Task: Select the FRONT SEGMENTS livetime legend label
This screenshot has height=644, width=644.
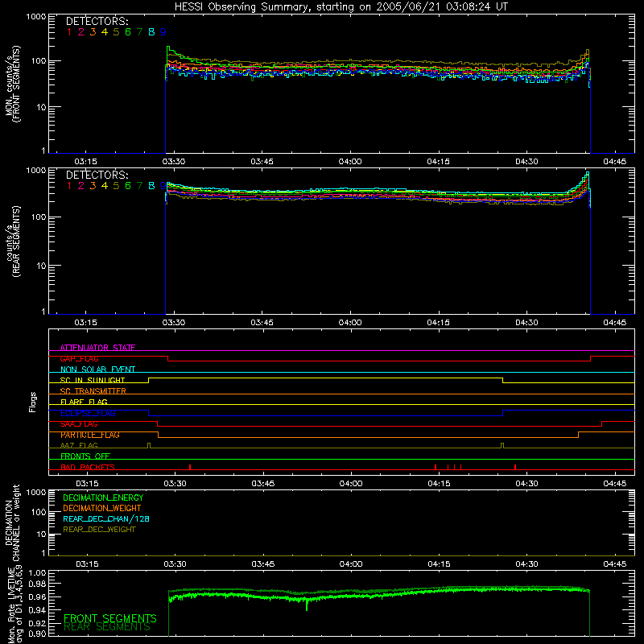Action: 110,618
